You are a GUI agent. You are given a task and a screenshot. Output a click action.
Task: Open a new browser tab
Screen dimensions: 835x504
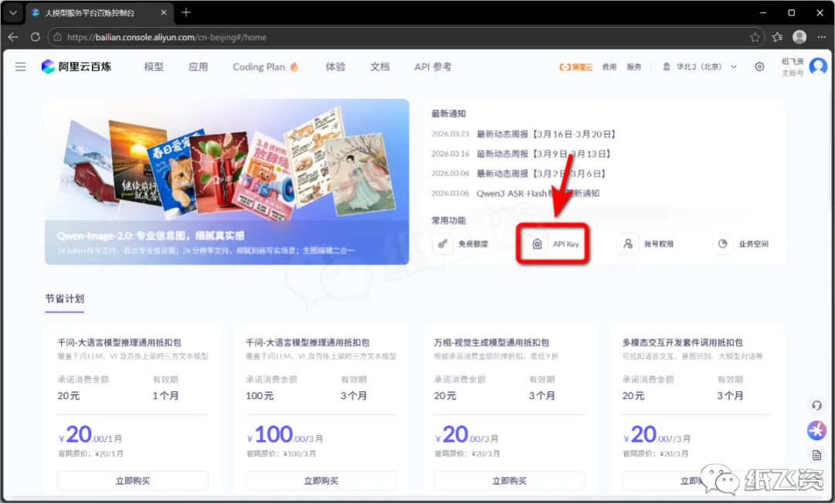tap(186, 12)
